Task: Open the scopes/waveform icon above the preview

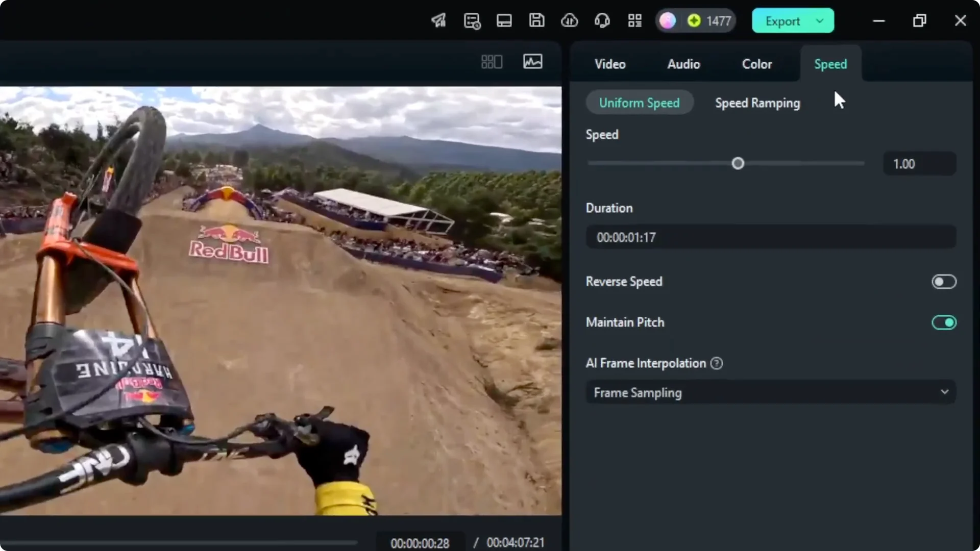Action: 532,61
